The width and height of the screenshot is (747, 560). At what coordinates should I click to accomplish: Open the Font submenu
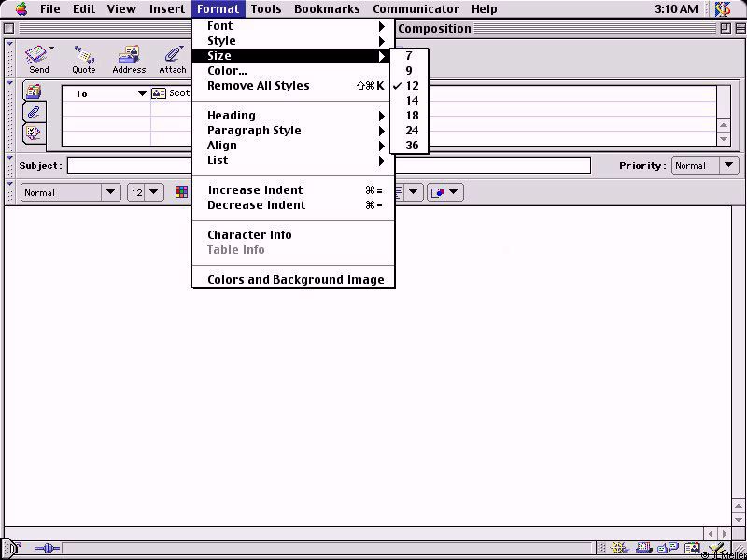[x=293, y=26]
